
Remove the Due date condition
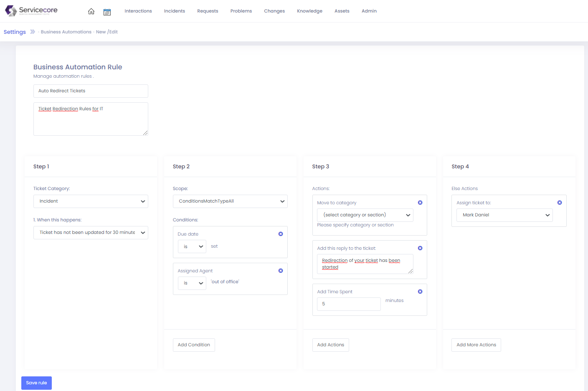coord(281,234)
